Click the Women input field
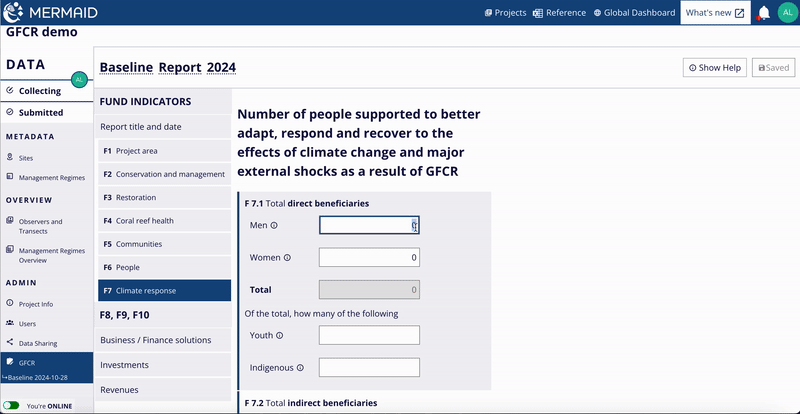The image size is (800, 414). 369,257
